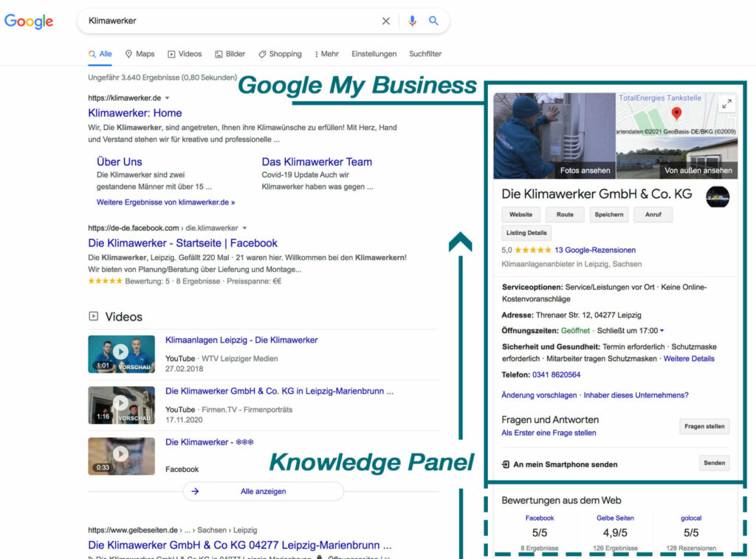This screenshot has height=559, width=756.
Task: Click Von außen ansehen street view
Action: coord(698,171)
